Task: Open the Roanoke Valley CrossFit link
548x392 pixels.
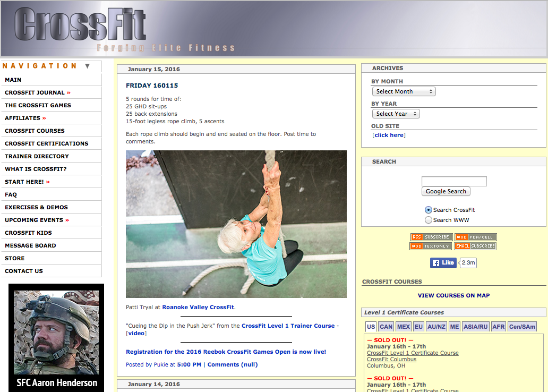Action: coord(198,307)
